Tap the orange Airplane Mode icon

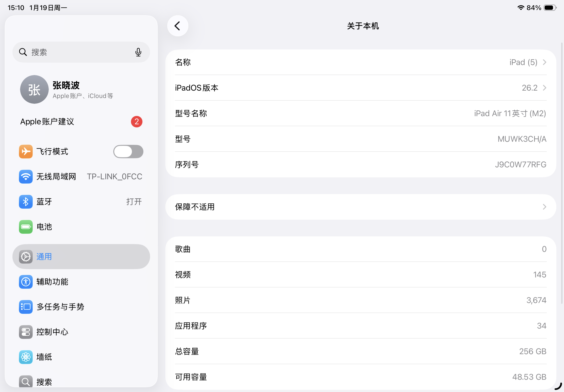pos(26,152)
